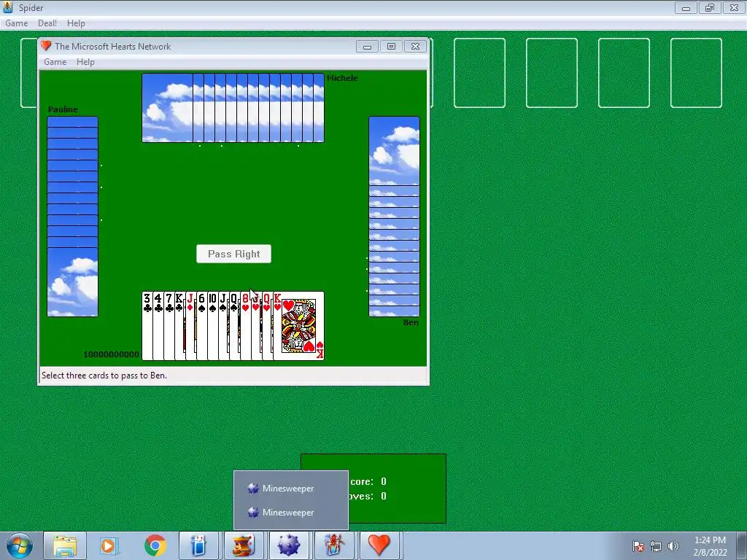
Task: Click the heart icon in Hearts title bar
Action: [x=46, y=46]
